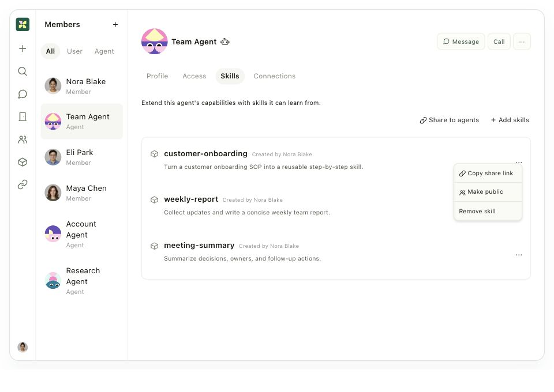Click the Account Agent avatar icon
The height and width of the screenshot is (392, 554).
[53, 234]
